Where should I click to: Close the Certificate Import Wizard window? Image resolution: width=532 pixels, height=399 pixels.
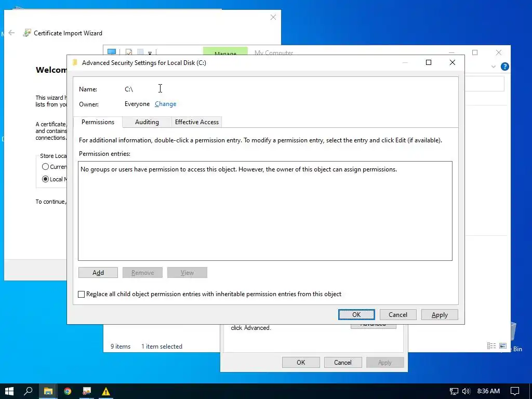click(x=273, y=17)
